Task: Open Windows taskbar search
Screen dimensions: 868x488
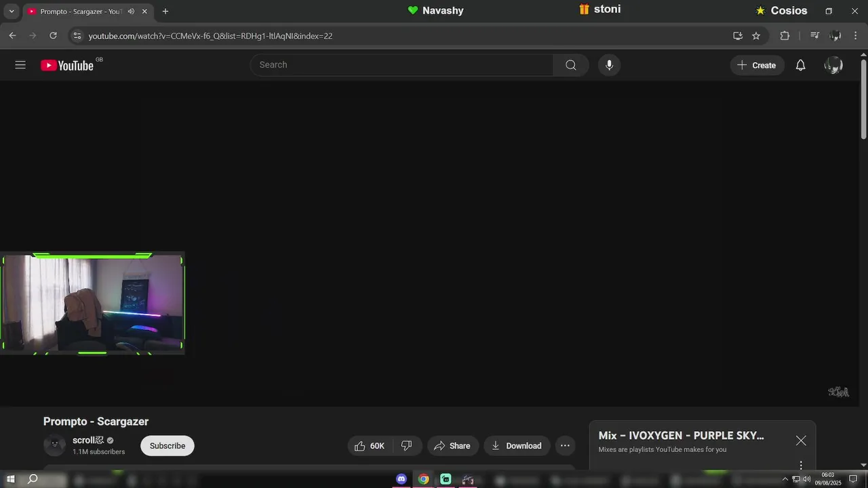Action: coord(33,479)
